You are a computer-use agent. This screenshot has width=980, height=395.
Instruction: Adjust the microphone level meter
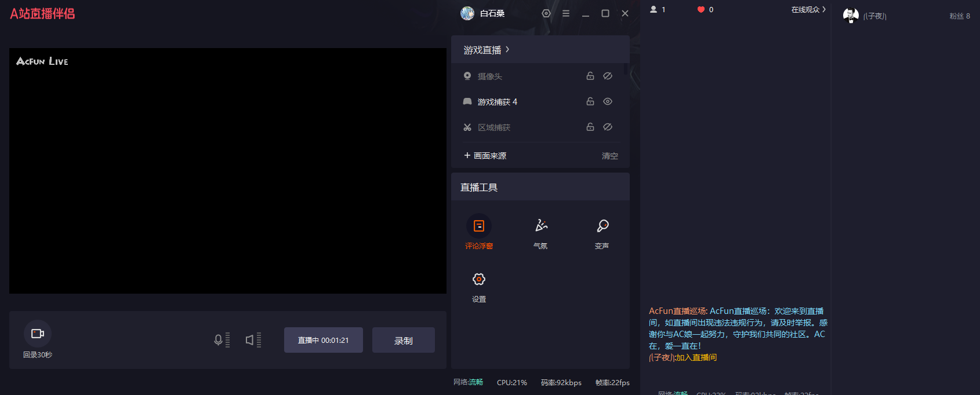pyautogui.click(x=227, y=340)
